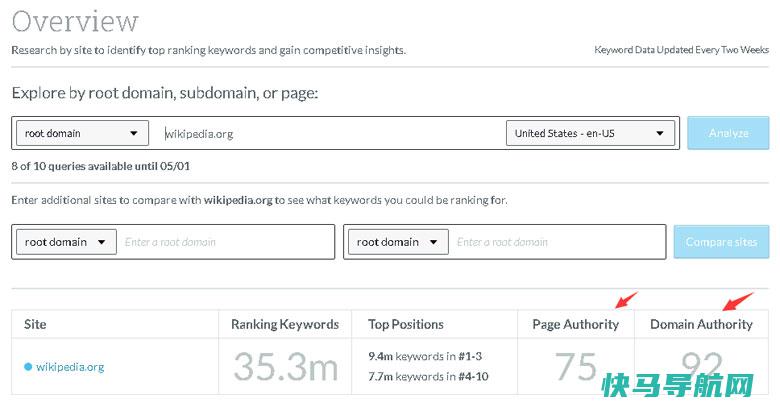Click the 35.3m ranking keywords value

click(286, 367)
